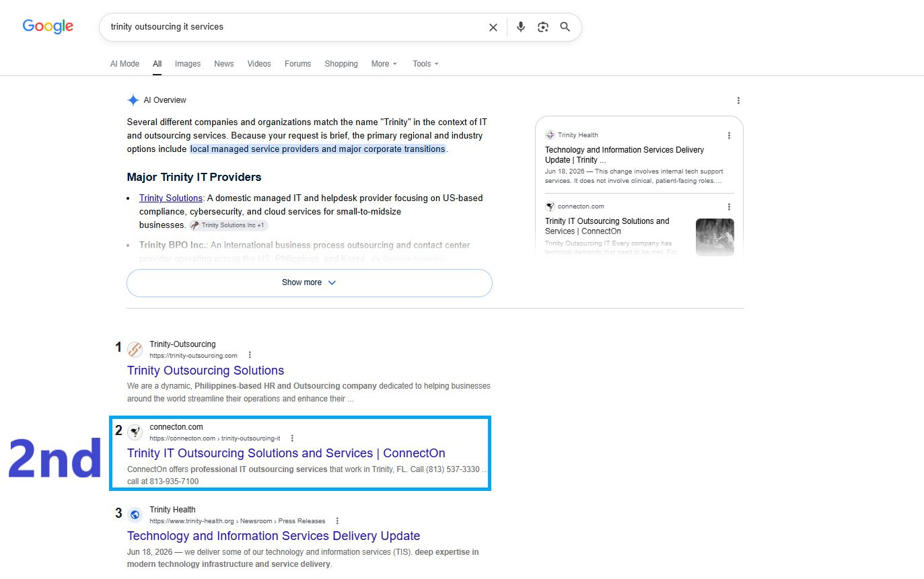Open the ConnectOn source card article title
The image size is (924, 579).
tap(607, 226)
